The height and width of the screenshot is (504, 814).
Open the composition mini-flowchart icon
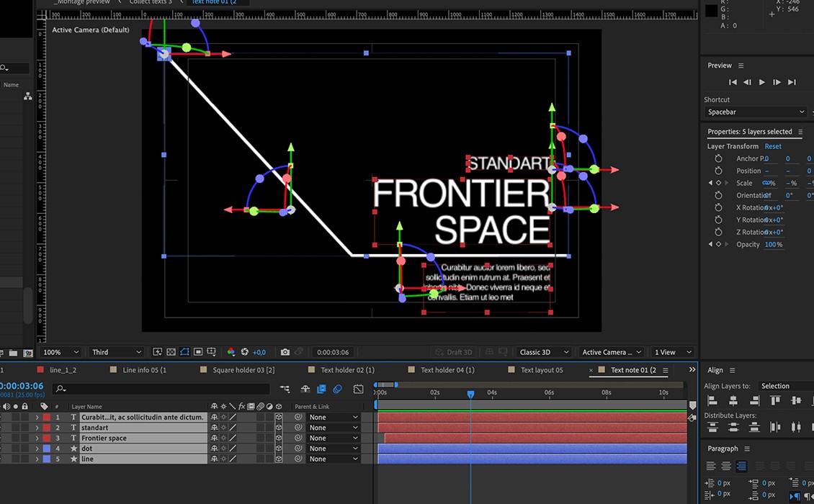pyautogui.click(x=285, y=389)
